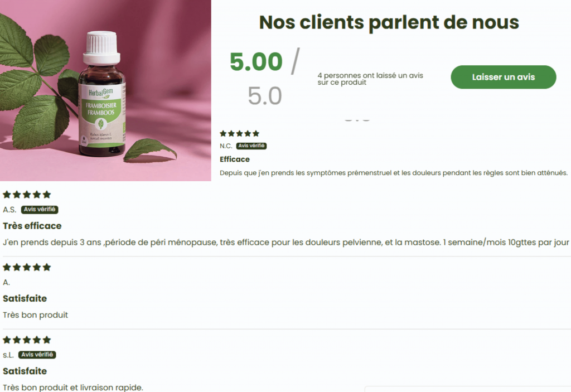Viewport: 571px width, 392px height.
Task: Click the review text about symptômes prémenstruel
Action: [394, 173]
